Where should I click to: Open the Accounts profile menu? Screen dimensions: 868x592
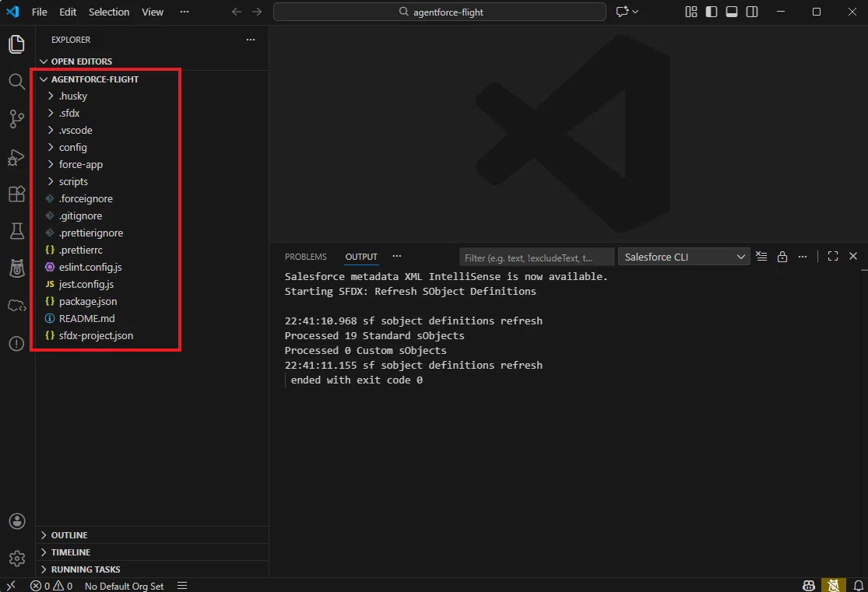pyautogui.click(x=16, y=521)
